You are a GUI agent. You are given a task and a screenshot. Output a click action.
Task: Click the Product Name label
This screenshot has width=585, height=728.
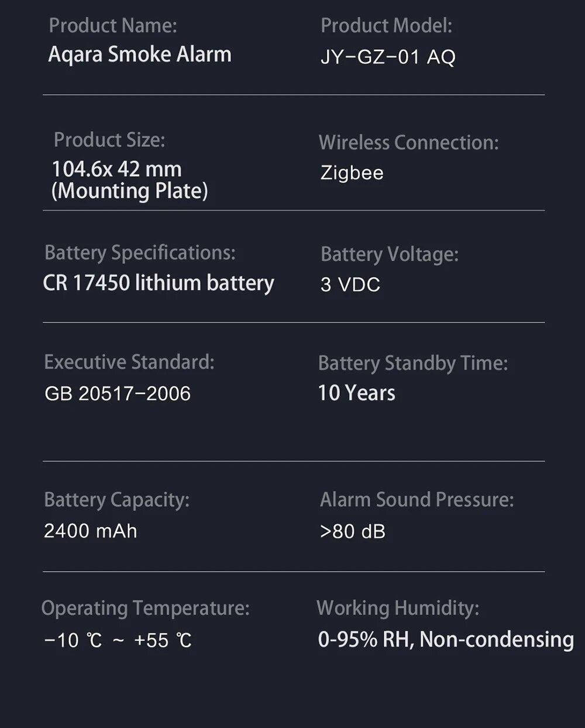(113, 26)
